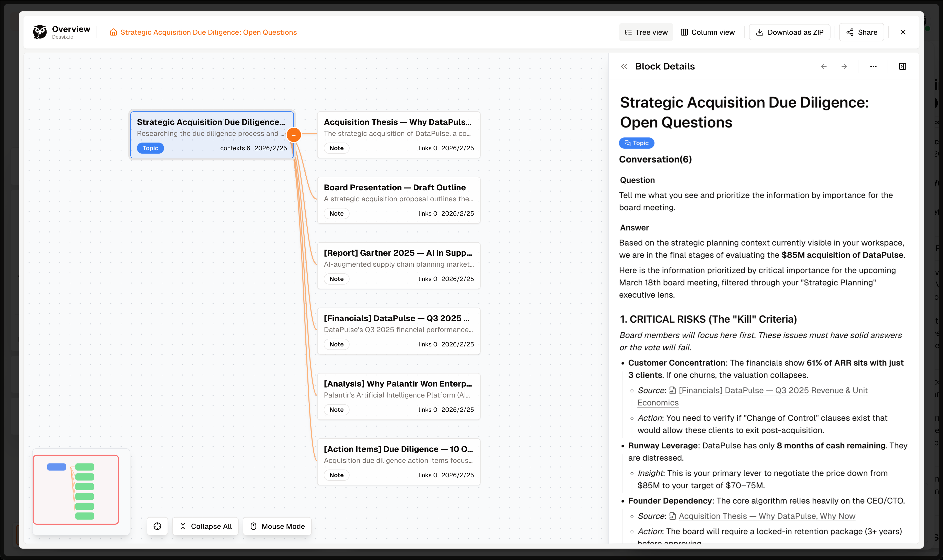Image resolution: width=943 pixels, height=560 pixels.
Task: Click the recenter crosshair icon on the canvas
Action: click(x=157, y=526)
